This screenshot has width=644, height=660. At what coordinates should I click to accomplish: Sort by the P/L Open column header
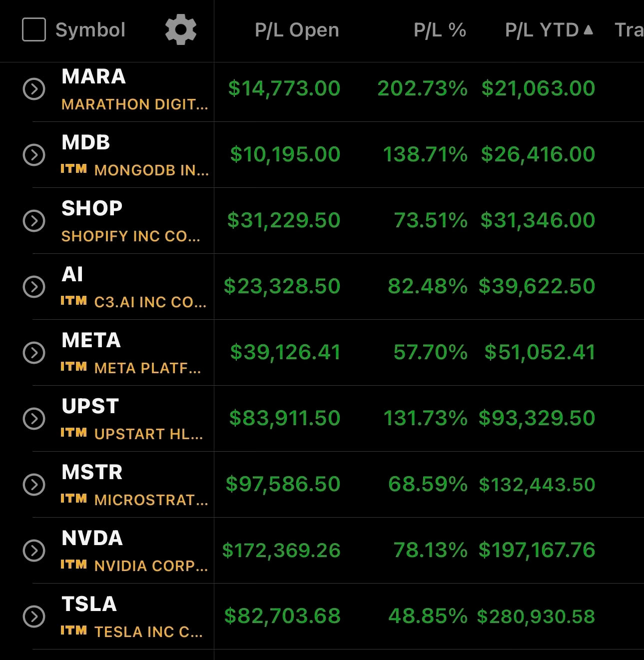coord(297,30)
